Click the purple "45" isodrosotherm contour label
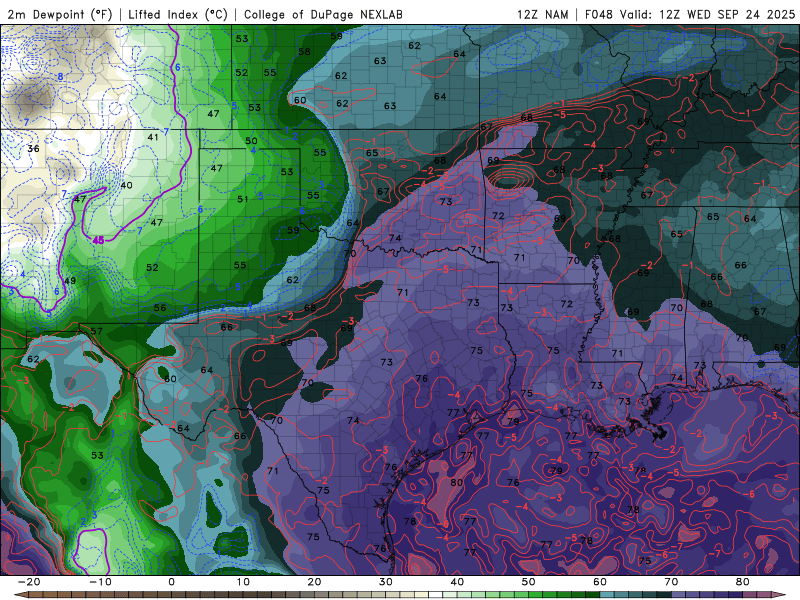 (x=98, y=240)
